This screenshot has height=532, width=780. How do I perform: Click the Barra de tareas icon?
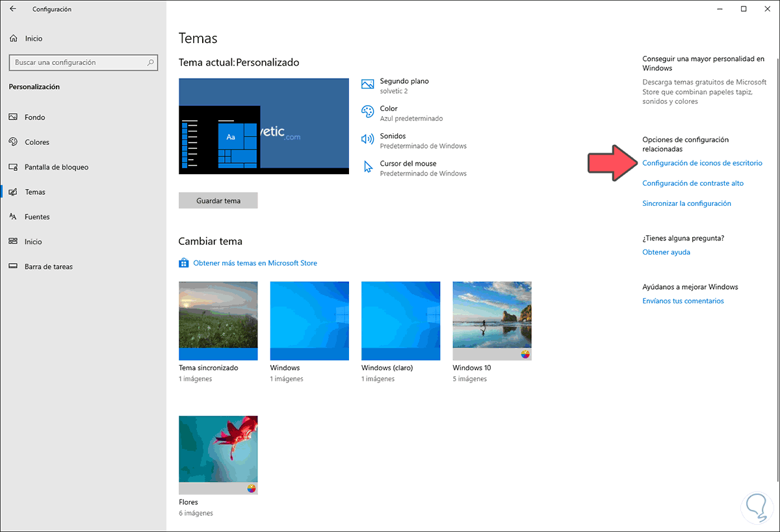click(x=13, y=266)
